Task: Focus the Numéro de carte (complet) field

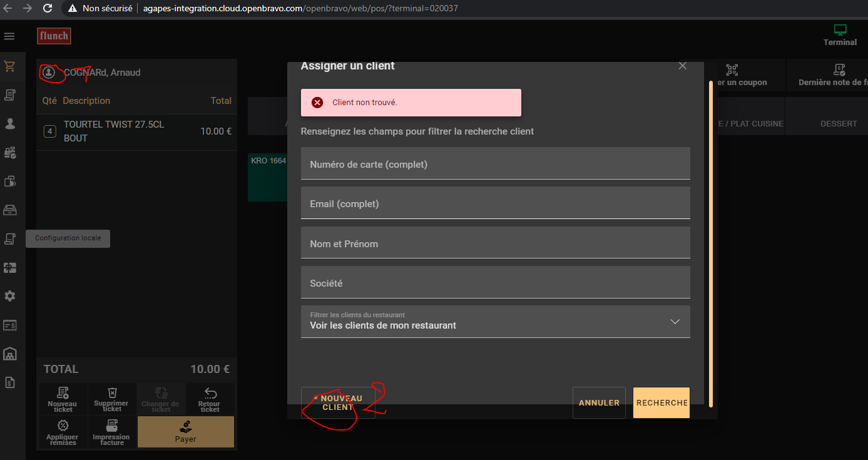Action: click(495, 163)
